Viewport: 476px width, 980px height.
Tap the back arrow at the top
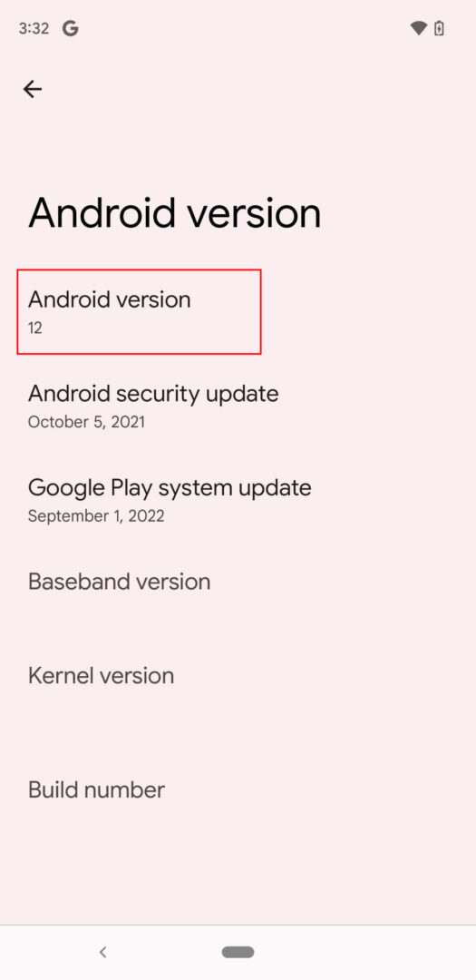point(33,89)
